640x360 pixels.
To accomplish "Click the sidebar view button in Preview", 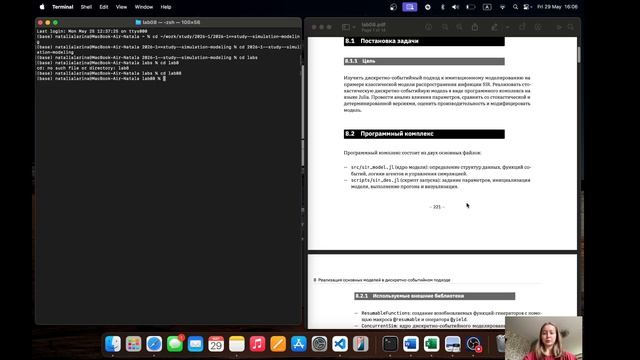I will (346, 27).
